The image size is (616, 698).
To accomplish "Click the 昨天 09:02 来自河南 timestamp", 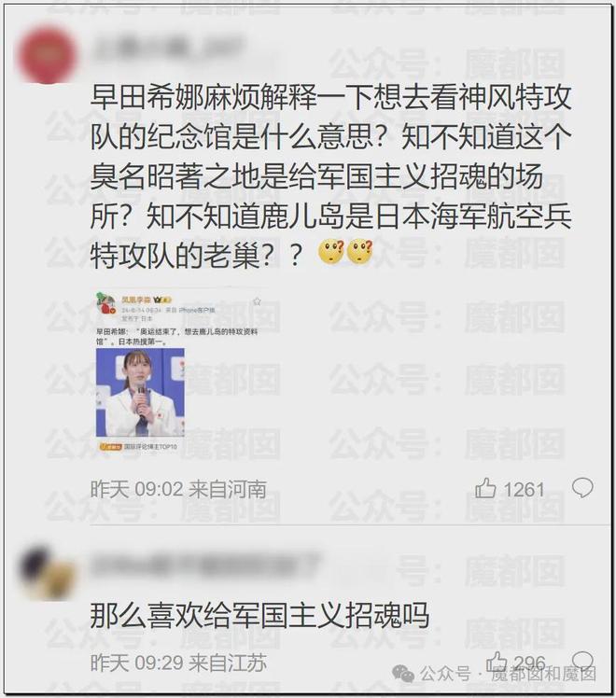I will [178, 489].
